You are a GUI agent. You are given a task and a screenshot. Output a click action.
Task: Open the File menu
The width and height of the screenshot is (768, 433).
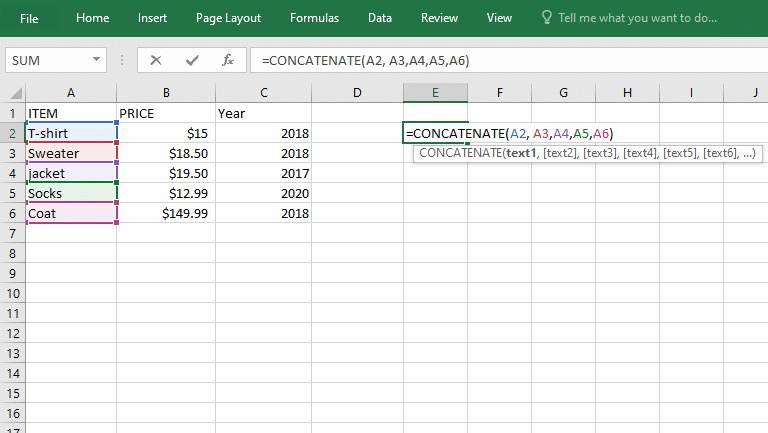[x=29, y=18]
